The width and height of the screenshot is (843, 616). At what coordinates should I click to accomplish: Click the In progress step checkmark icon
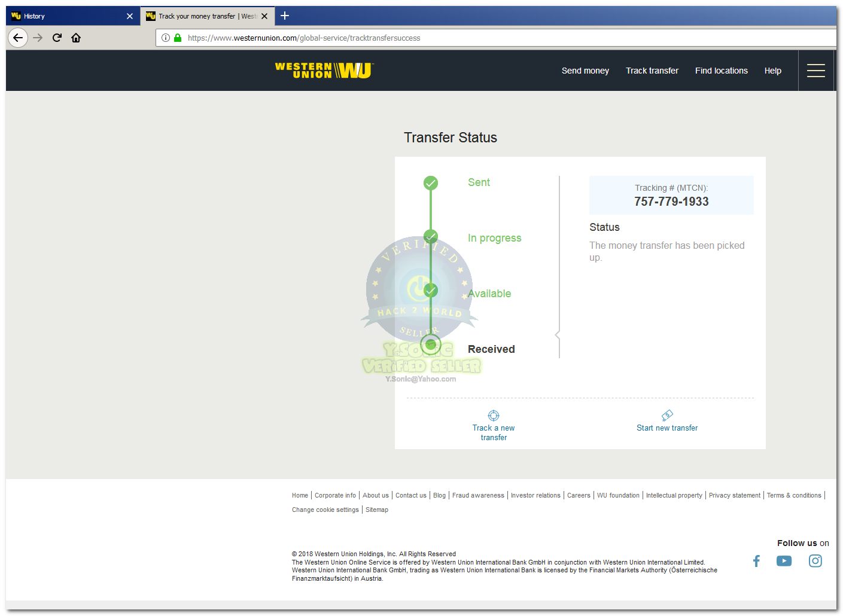[x=431, y=237]
